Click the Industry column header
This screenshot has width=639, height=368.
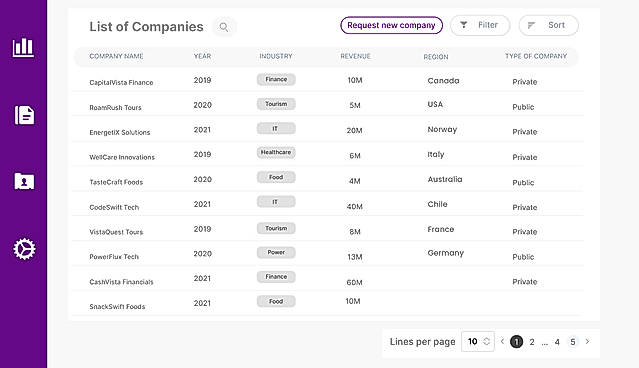pyautogui.click(x=276, y=56)
